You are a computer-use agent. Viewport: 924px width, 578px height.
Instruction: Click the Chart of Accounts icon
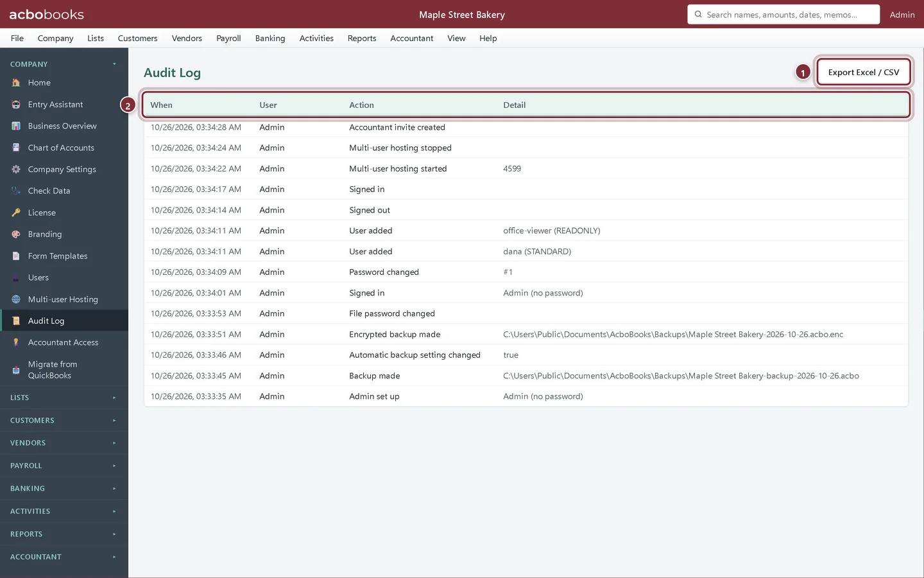click(16, 148)
